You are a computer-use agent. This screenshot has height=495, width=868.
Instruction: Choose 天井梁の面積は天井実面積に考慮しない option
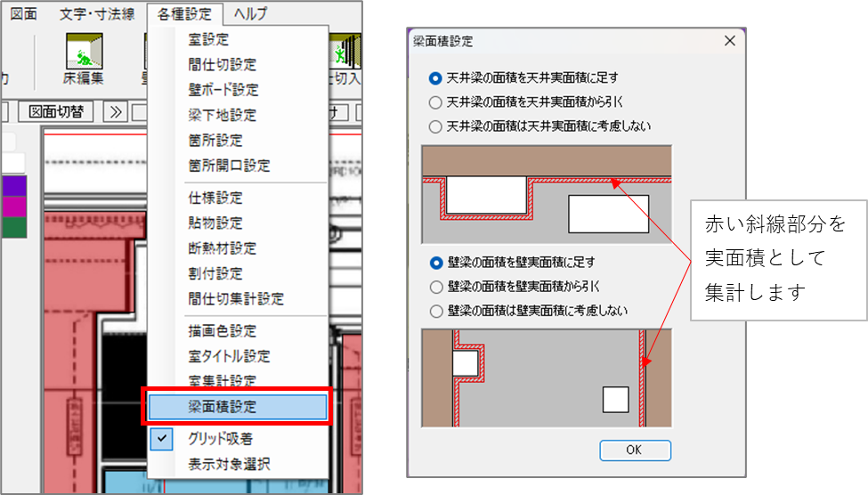435,126
